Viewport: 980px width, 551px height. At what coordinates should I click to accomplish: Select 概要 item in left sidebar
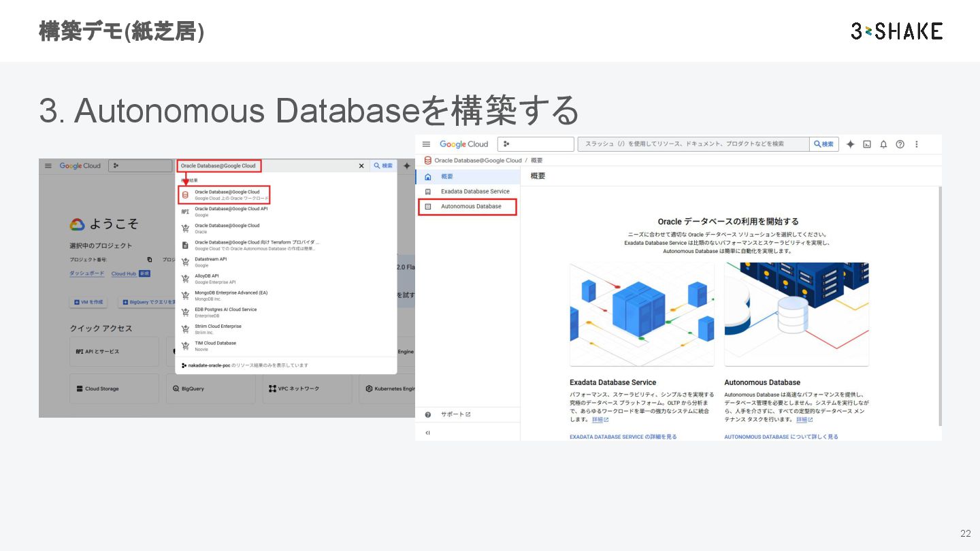(x=468, y=176)
